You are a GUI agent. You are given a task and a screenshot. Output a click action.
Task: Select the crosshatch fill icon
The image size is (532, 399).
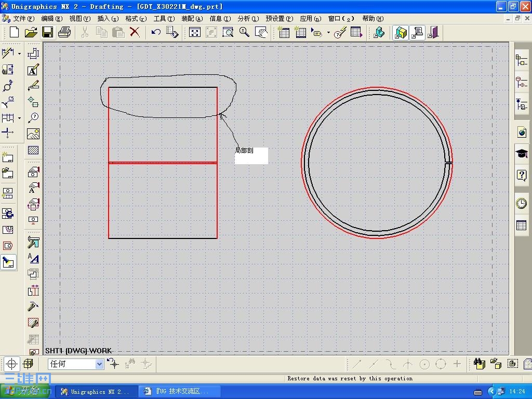[33, 150]
